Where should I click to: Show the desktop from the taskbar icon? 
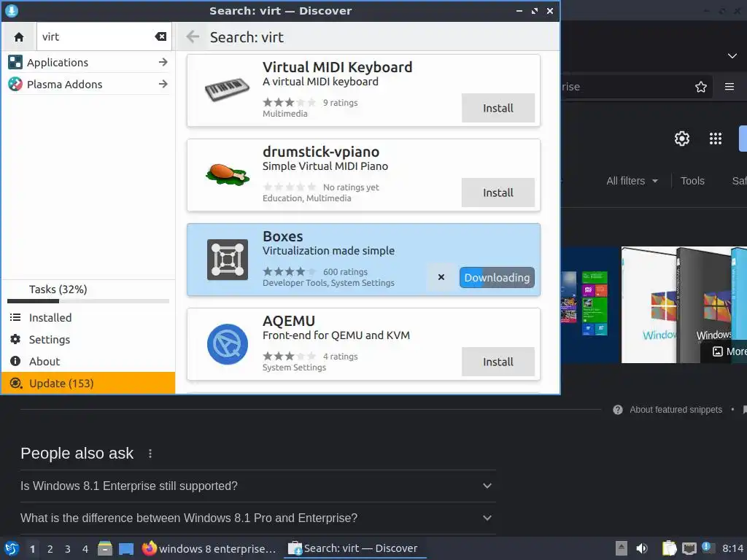(126, 549)
